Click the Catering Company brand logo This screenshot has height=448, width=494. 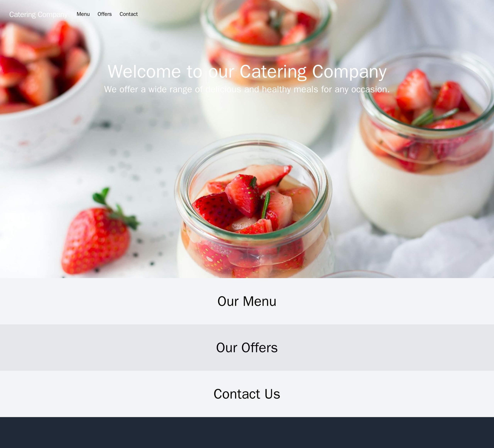[38, 14]
